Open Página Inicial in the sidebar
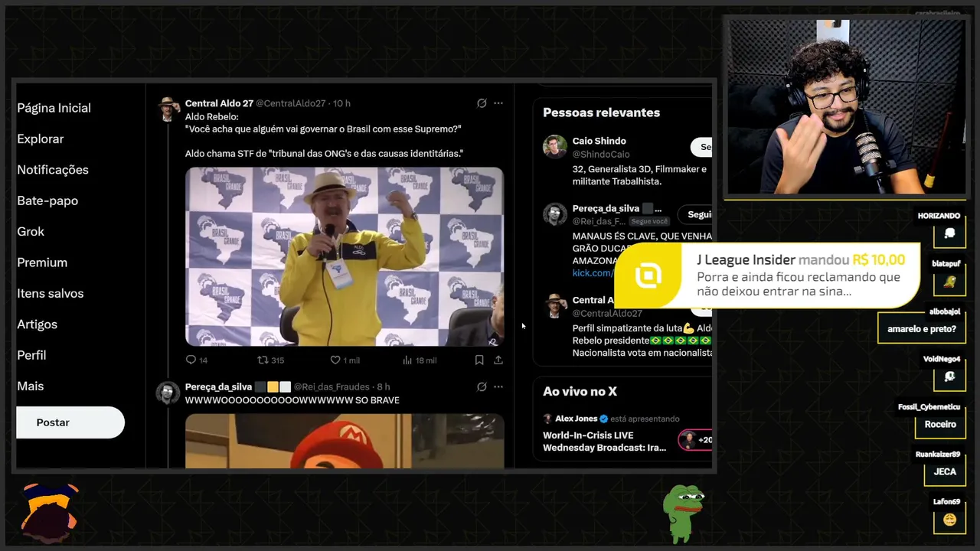980x551 pixels. [x=54, y=108]
